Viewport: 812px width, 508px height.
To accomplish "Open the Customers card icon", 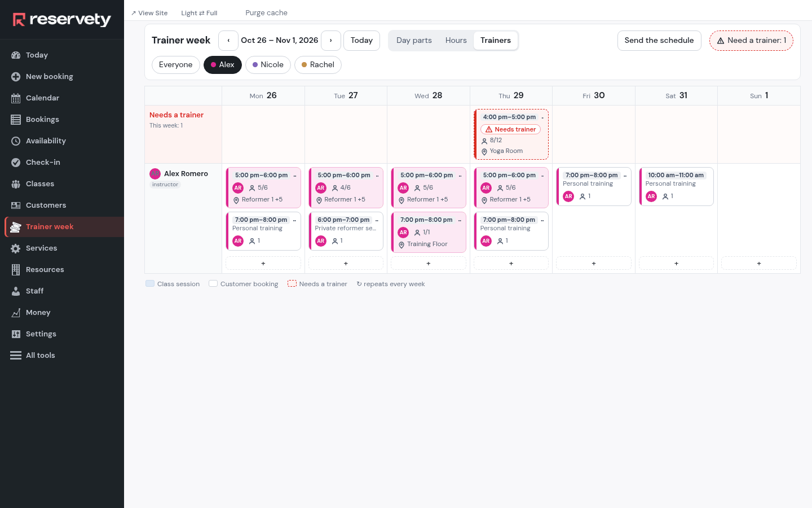I will pyautogui.click(x=16, y=205).
